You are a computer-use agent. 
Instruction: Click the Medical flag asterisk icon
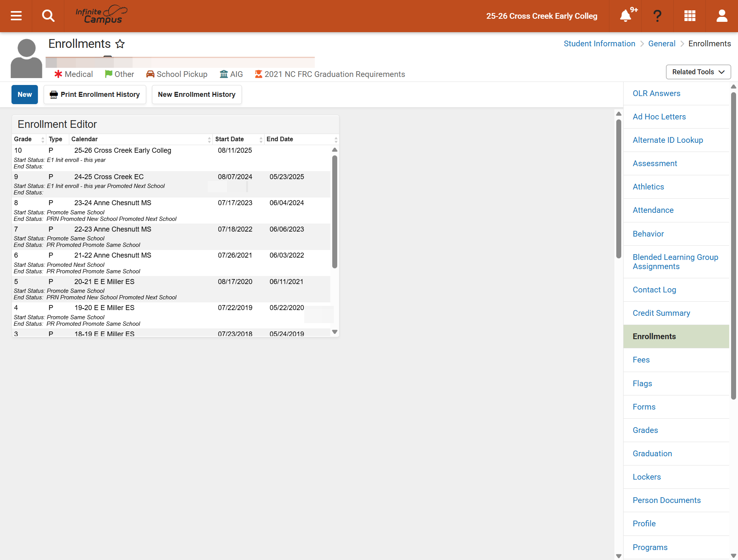tap(58, 74)
